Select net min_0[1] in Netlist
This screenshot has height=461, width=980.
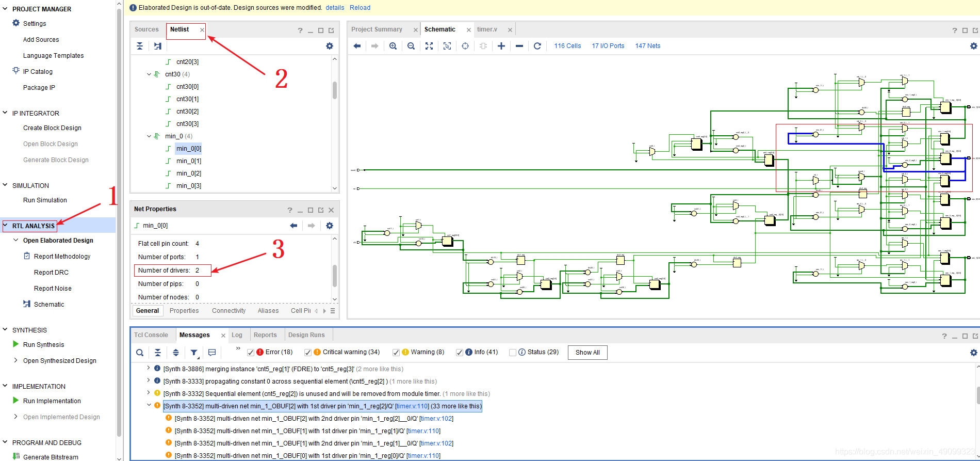189,161
